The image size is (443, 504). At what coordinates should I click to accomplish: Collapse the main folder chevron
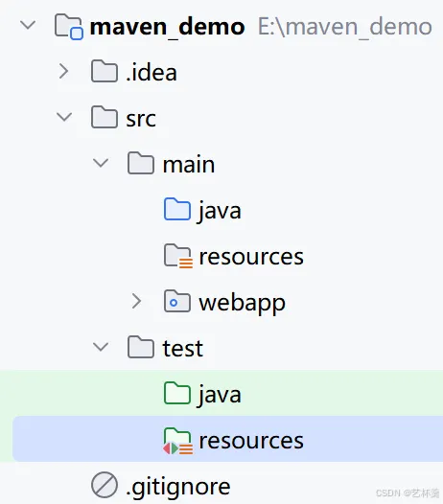(x=101, y=163)
